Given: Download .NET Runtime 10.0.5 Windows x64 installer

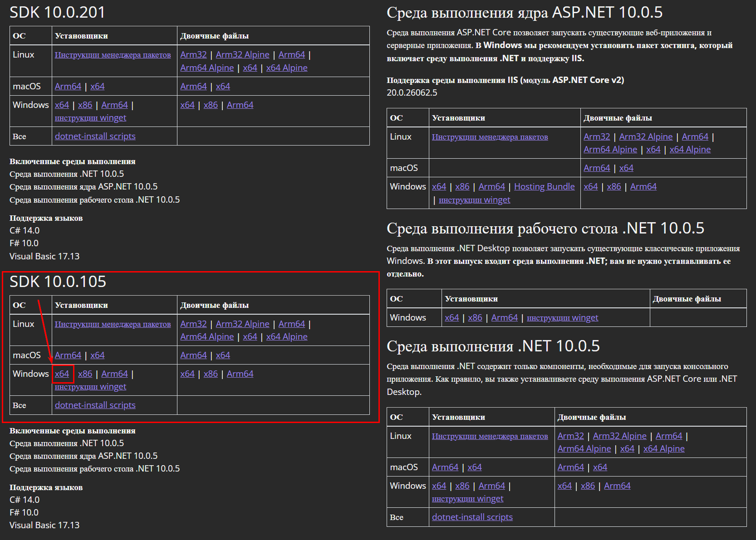Looking at the screenshot, I should click(x=439, y=486).
